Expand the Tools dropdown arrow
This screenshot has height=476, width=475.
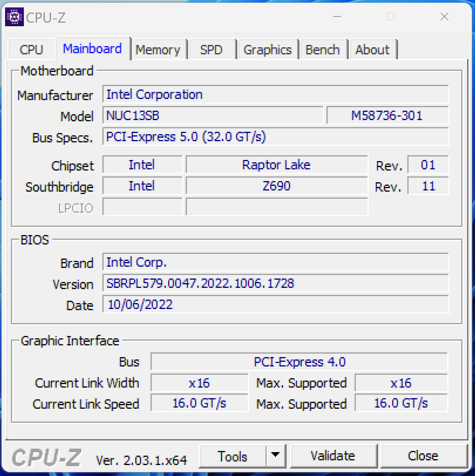coord(276,455)
